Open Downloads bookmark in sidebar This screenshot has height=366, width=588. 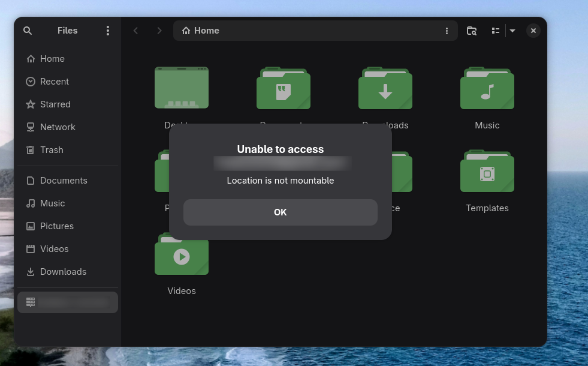[68, 272]
